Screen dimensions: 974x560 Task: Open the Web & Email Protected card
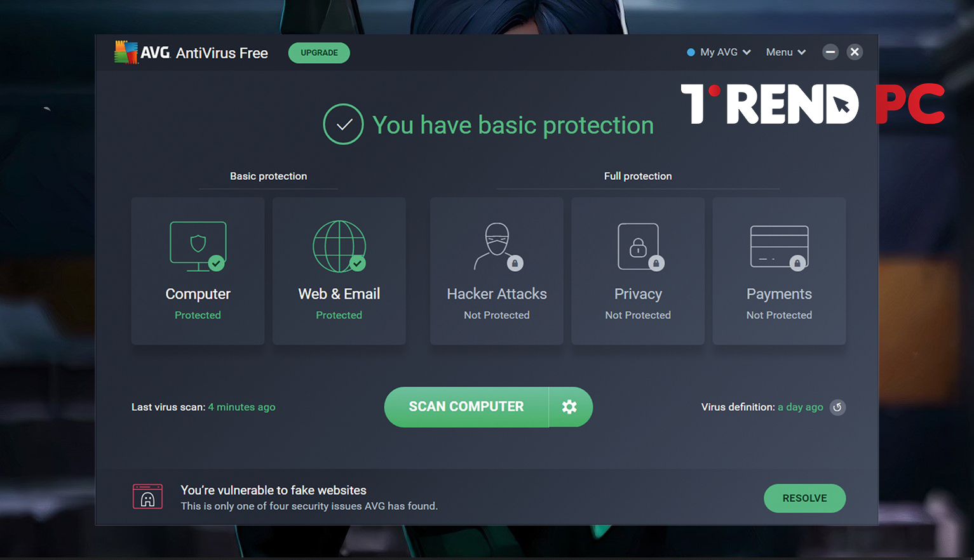[x=339, y=271]
